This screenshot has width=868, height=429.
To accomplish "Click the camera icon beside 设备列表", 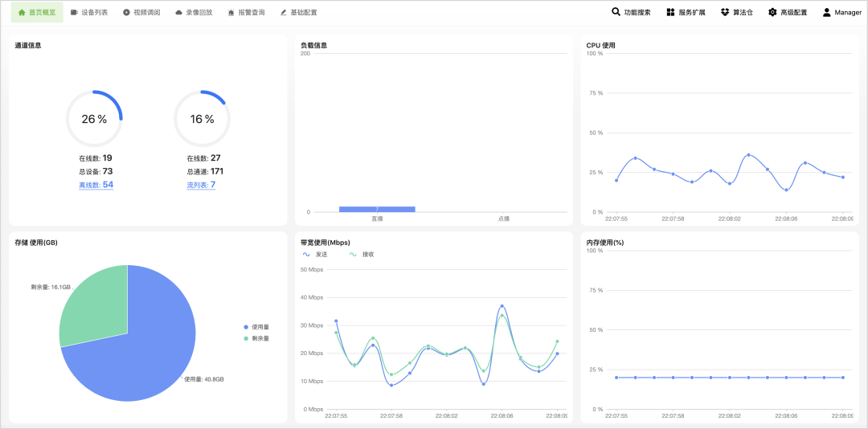I will point(74,12).
